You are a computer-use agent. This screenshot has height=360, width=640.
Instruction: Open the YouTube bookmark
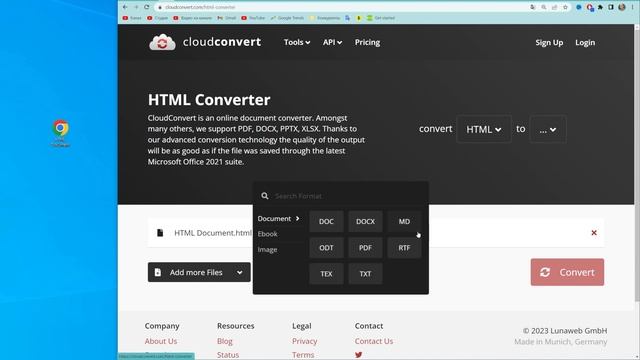[253, 18]
